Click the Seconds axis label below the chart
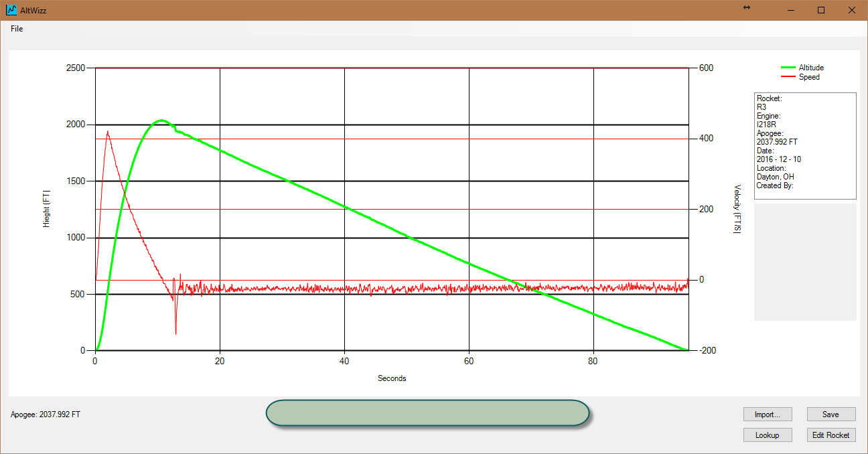Viewport: 868px width, 454px height. click(x=392, y=378)
